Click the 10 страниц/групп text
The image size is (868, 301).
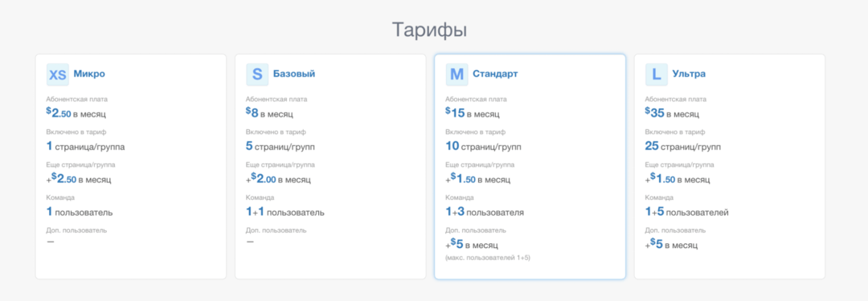click(x=483, y=147)
